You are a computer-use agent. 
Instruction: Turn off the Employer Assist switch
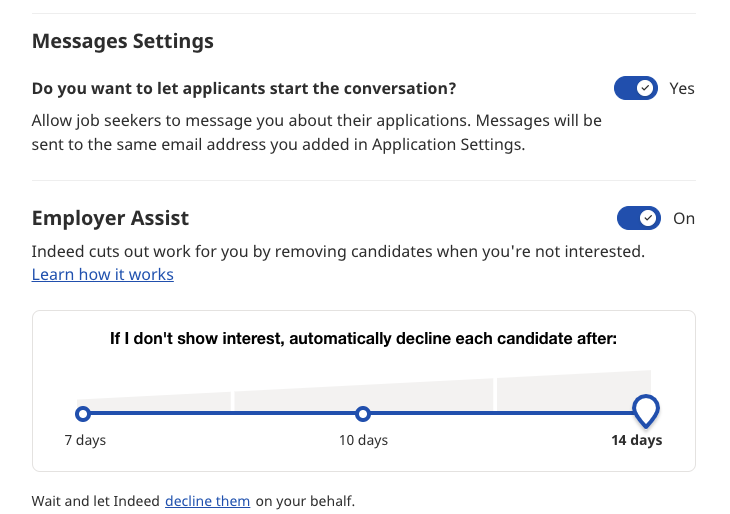pos(638,218)
